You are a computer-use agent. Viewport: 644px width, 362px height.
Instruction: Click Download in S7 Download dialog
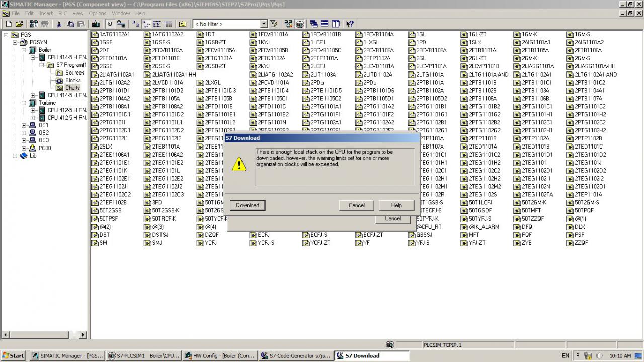coord(248,205)
